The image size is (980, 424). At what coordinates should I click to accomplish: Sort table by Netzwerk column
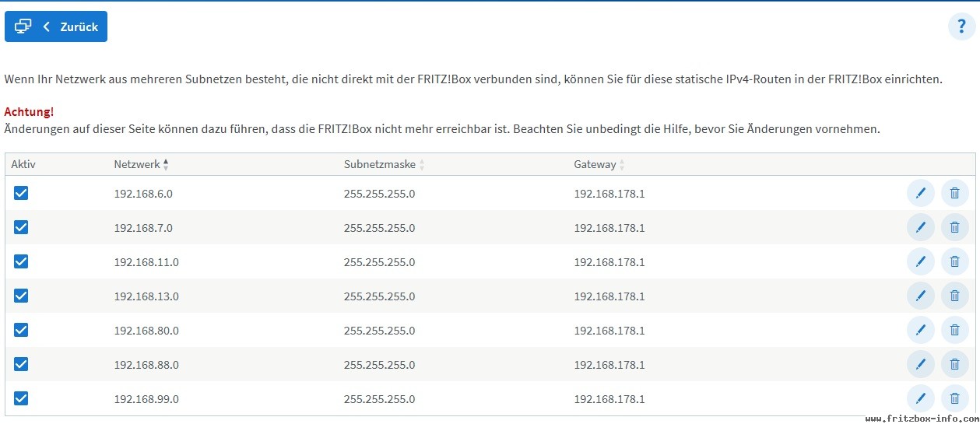(141, 164)
